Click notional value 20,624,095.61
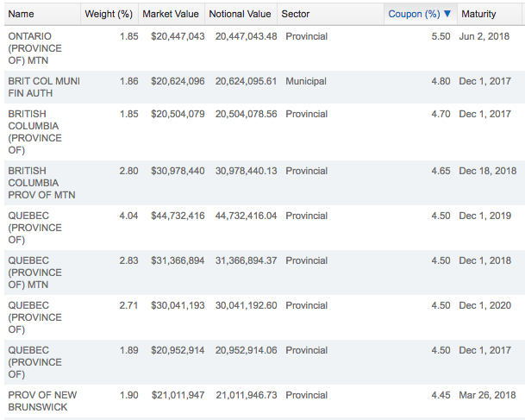The image size is (525, 420). coord(246,81)
